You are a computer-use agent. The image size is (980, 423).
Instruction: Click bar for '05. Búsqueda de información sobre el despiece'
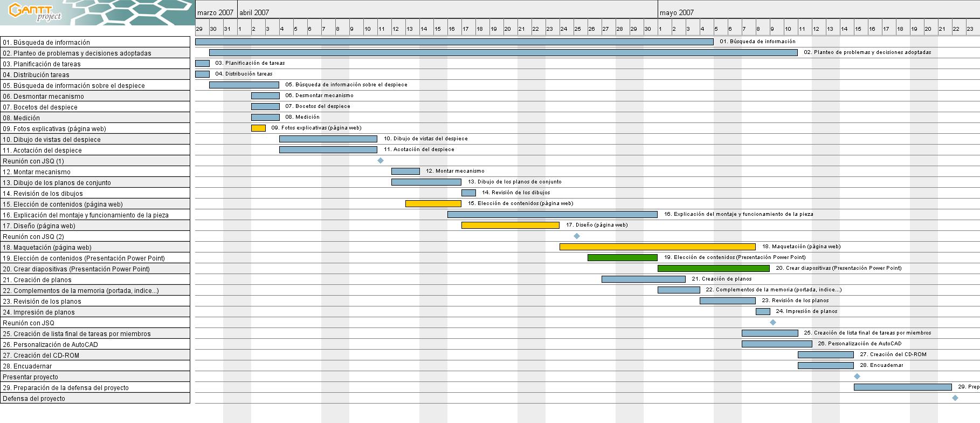(244, 85)
